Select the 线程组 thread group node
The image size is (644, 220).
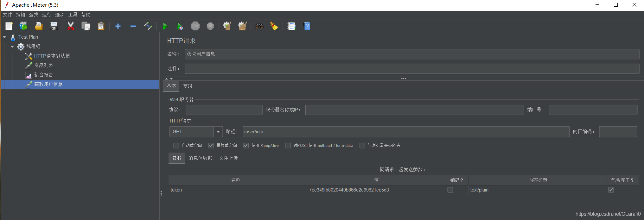click(33, 47)
